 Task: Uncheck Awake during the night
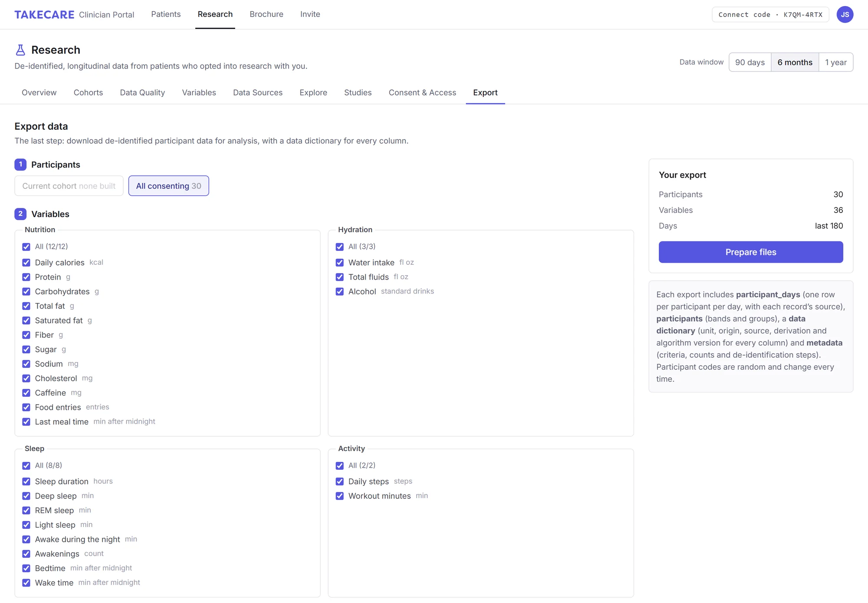26,539
